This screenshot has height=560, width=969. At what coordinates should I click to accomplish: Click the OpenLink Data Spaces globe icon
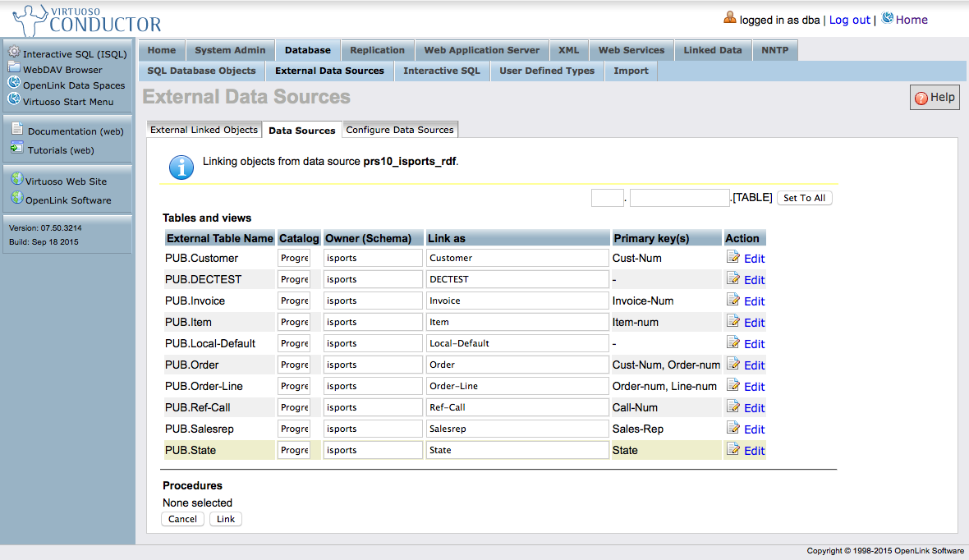tap(14, 84)
